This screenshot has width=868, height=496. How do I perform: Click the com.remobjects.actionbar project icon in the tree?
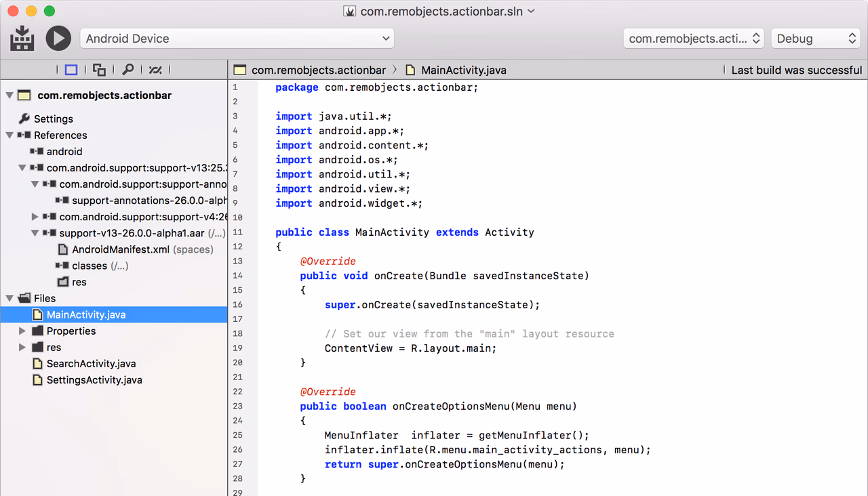[x=24, y=96]
